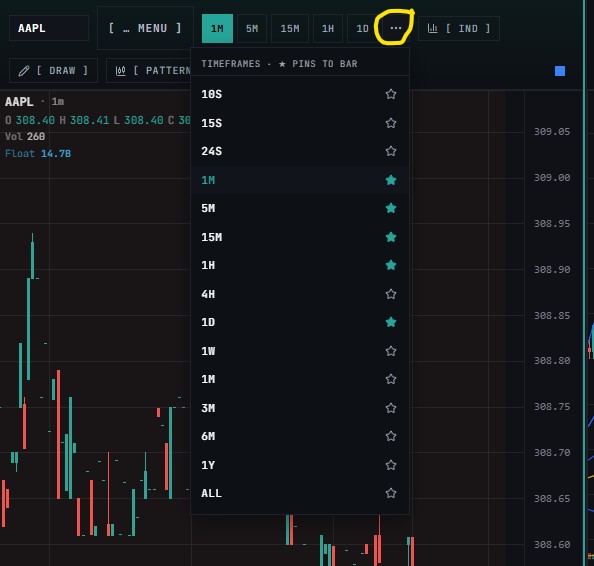Unpin the 1H timeframe star
594x566 pixels.
pos(391,265)
